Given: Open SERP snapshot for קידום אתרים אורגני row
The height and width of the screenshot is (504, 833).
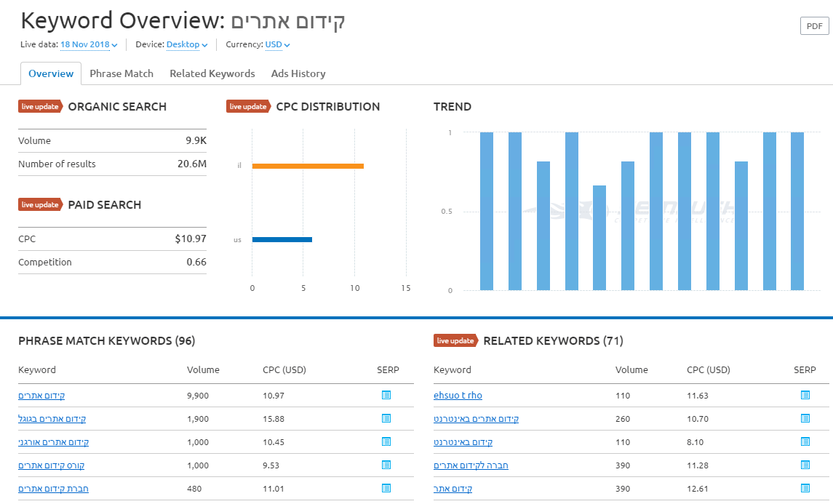Looking at the screenshot, I should [386, 442].
